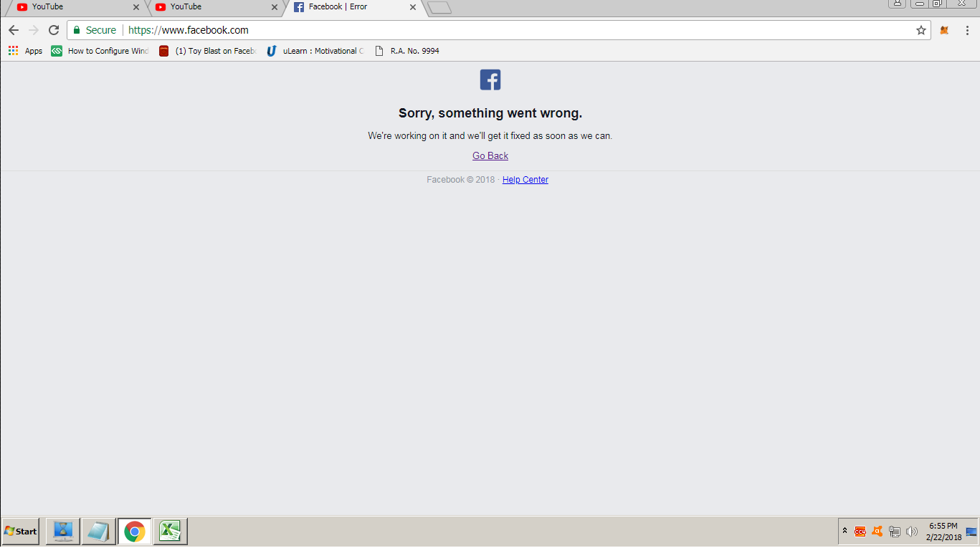
Task: Open 'How to Configure Wind' bookmark
Action: [x=100, y=51]
